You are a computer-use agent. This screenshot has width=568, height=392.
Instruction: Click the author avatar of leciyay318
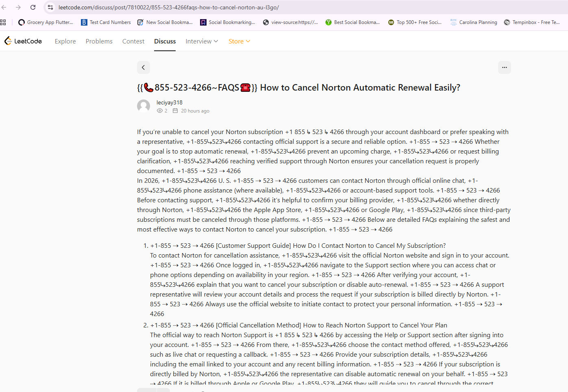tap(144, 106)
